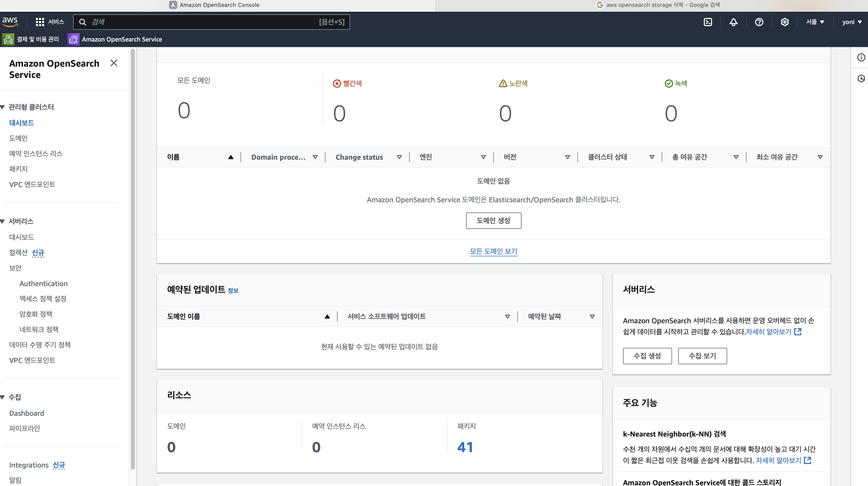Sort by 클러스터 상태 column arrow
This screenshot has height=486, width=868.
[x=652, y=157]
